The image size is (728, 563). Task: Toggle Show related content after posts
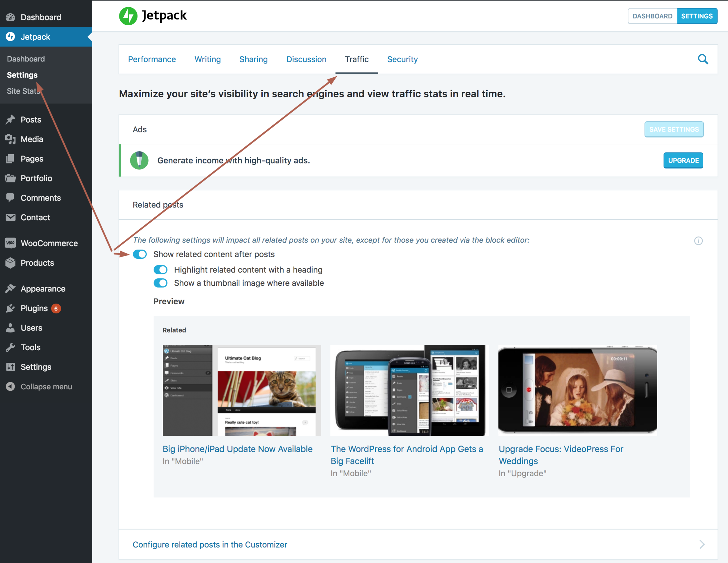[x=140, y=254]
